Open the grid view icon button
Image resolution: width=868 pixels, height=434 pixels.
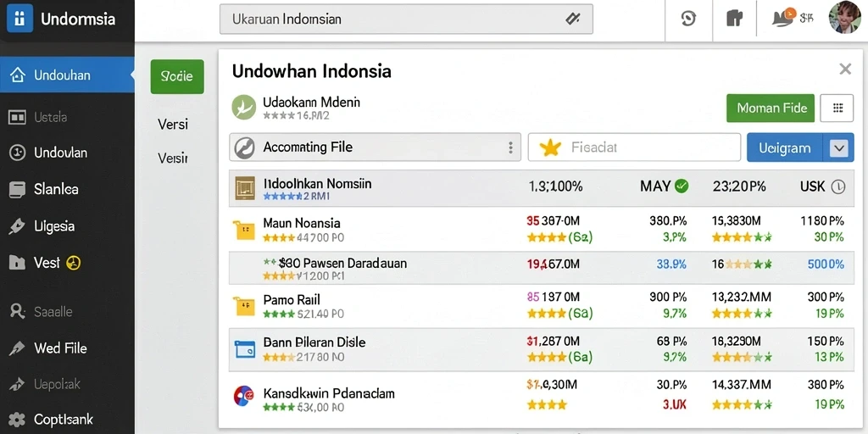coord(837,108)
